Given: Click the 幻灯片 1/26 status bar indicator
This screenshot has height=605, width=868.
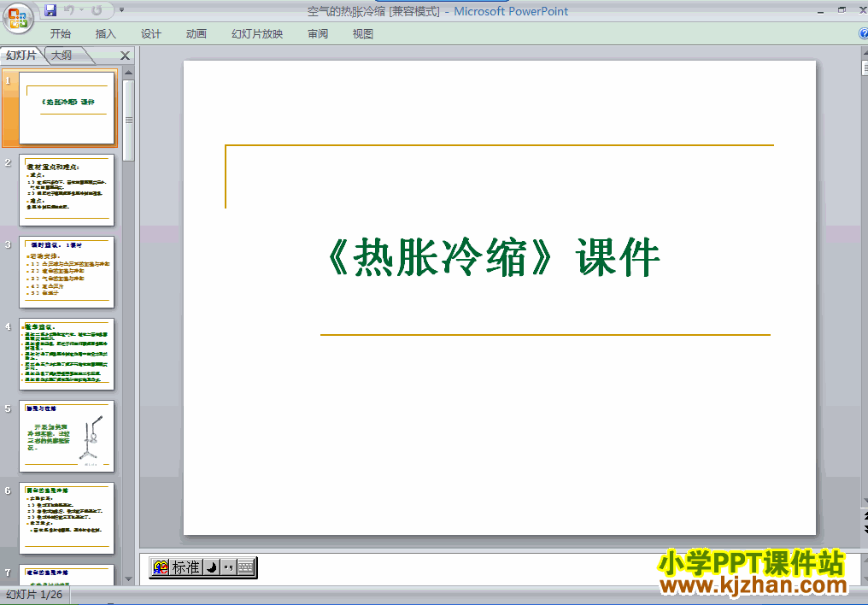Looking at the screenshot, I should click(x=34, y=595).
